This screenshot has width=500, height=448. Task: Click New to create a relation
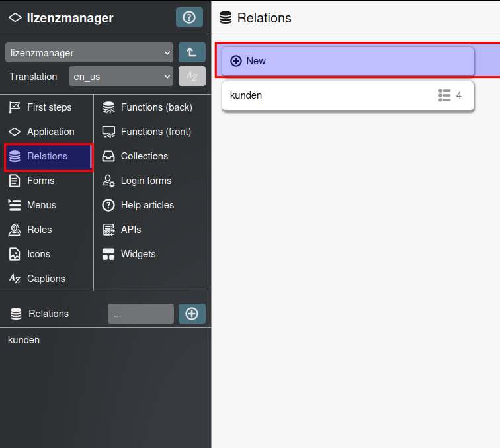coord(347,61)
